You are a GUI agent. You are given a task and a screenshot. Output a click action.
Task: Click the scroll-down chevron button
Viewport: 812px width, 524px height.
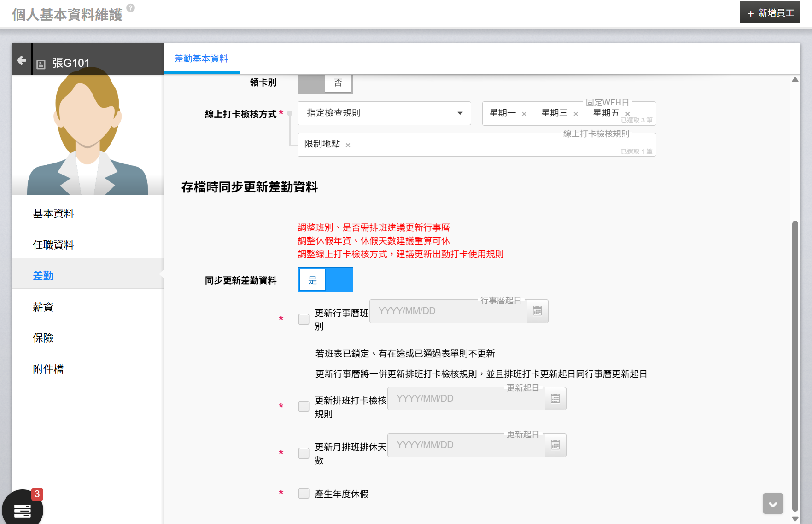772,504
